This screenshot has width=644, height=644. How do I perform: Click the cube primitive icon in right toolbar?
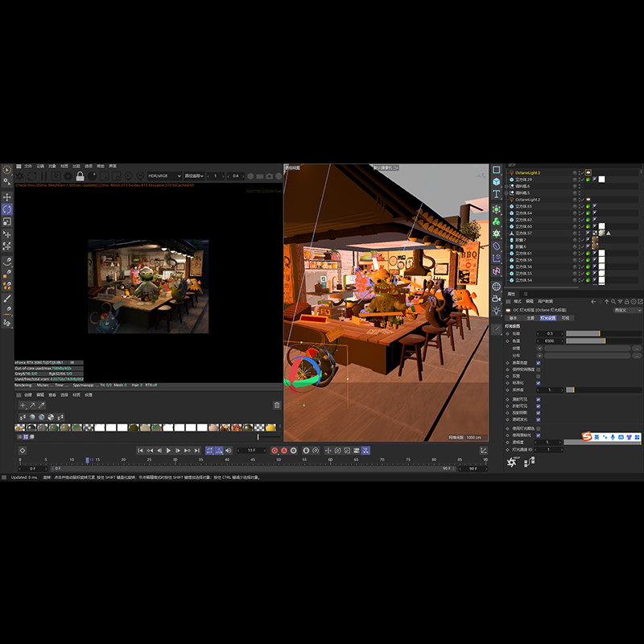[496, 182]
